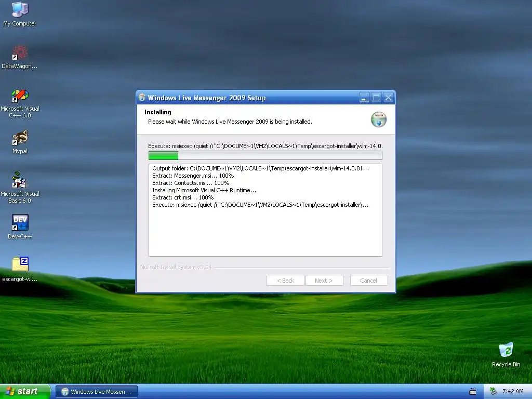This screenshot has height=399, width=532.
Task: Open the Start menu
Action: pyautogui.click(x=25, y=392)
